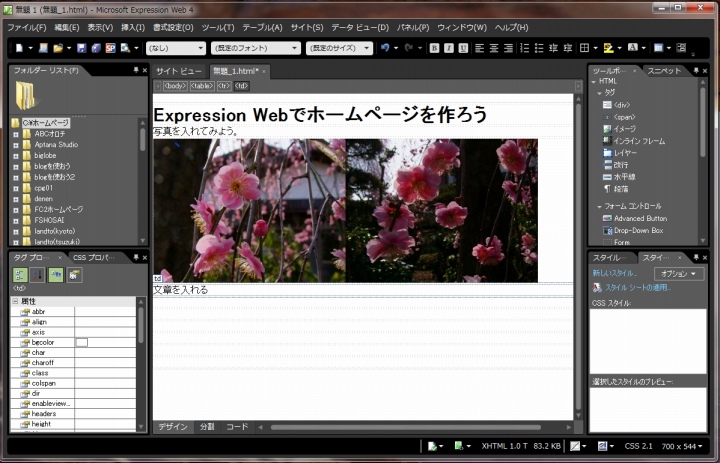Select the 水平線 toolbox item
Viewport: 720px width, 463px height.
pyautogui.click(x=624, y=177)
